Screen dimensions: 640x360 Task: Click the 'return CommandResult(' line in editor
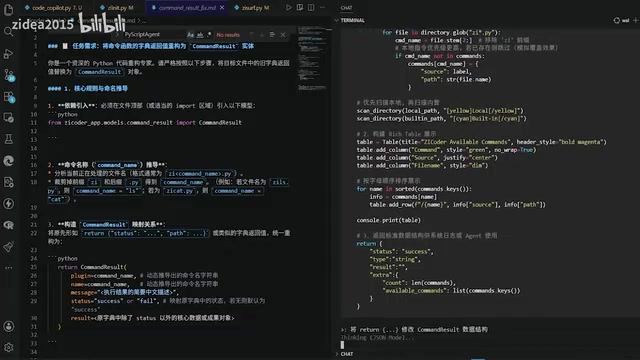click(92, 267)
